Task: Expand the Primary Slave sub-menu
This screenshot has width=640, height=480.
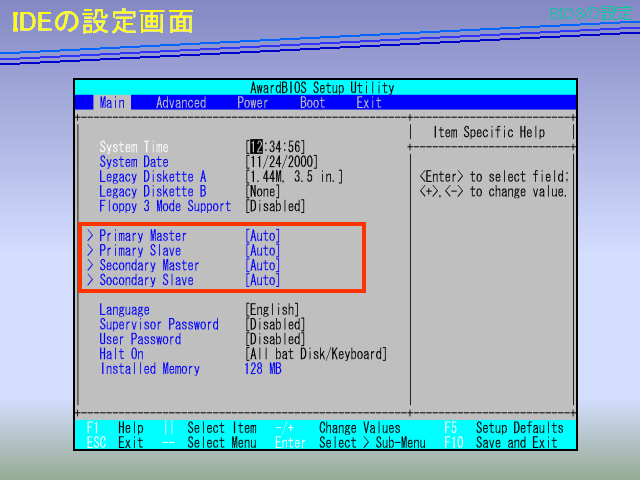Action: tap(139, 251)
